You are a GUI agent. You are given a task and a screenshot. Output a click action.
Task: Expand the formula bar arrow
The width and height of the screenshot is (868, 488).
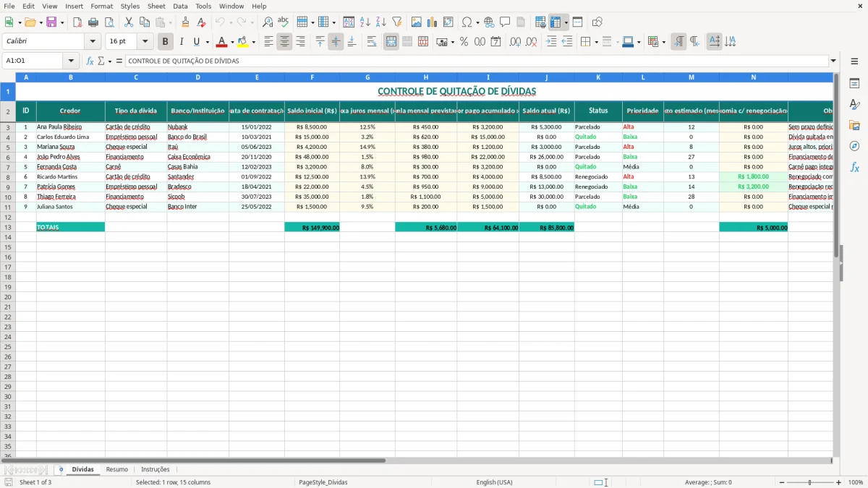(x=833, y=61)
